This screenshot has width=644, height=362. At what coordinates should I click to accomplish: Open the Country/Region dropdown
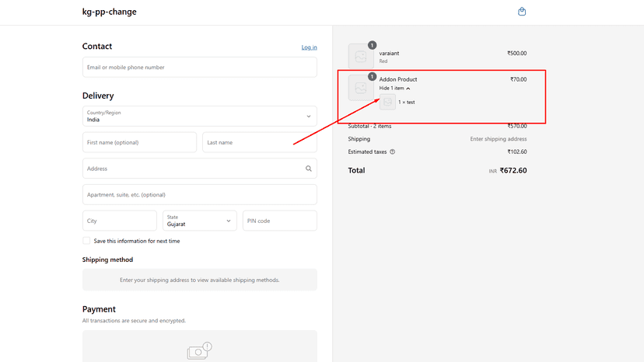point(200,117)
